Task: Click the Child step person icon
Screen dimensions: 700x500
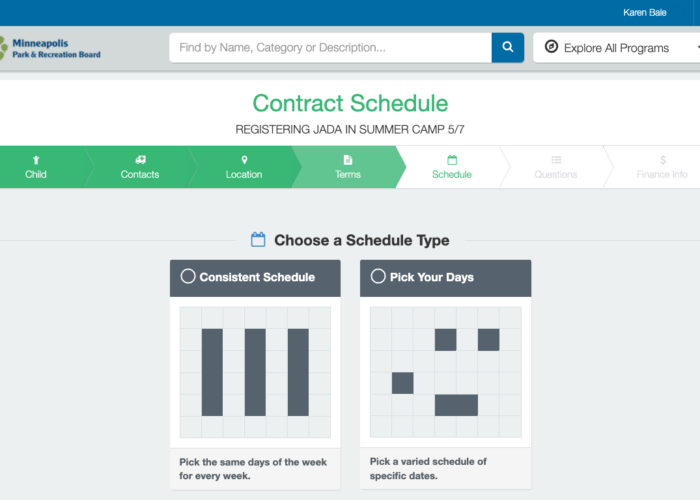Action: coord(36,160)
